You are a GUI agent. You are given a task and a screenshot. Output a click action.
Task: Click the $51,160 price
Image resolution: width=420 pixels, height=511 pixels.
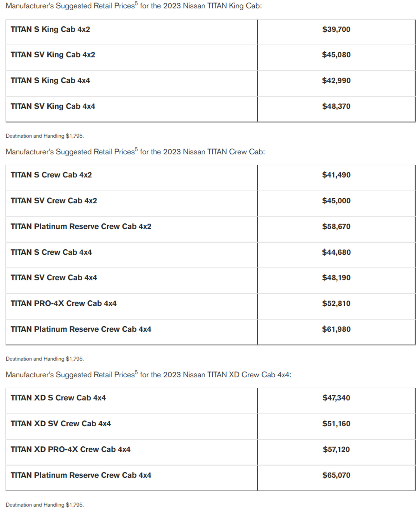tap(336, 424)
